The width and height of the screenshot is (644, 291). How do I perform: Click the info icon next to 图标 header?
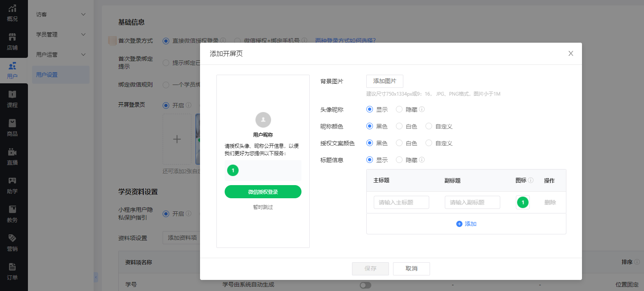(531, 180)
